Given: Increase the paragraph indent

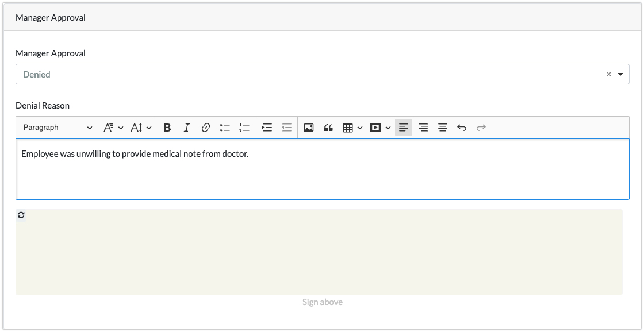Looking at the screenshot, I should tap(267, 128).
